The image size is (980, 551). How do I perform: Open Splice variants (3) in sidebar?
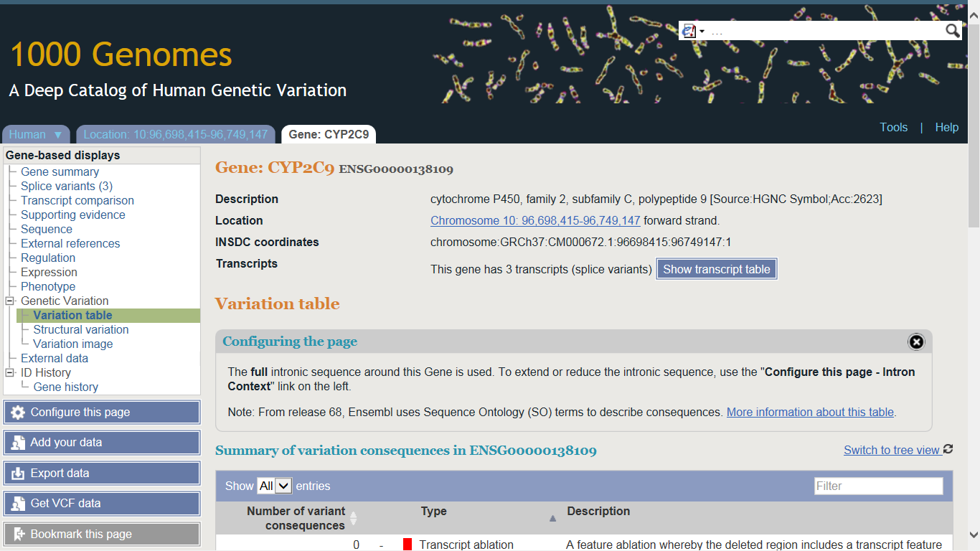click(x=67, y=186)
